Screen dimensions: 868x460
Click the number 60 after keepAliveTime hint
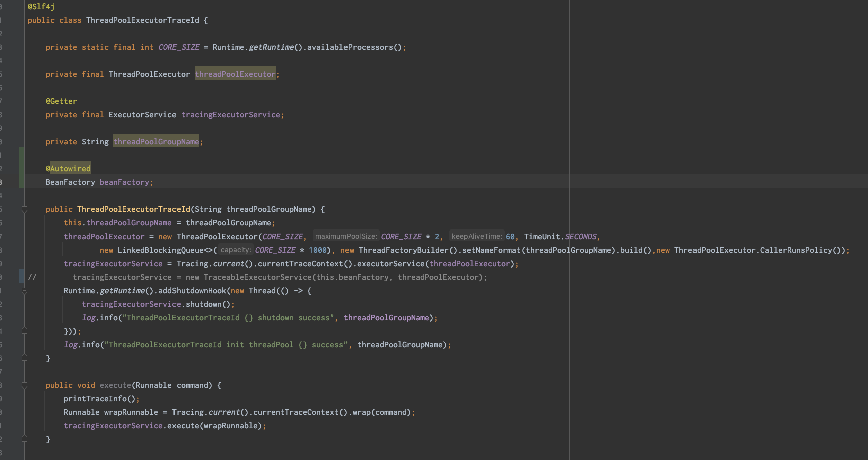coord(510,237)
